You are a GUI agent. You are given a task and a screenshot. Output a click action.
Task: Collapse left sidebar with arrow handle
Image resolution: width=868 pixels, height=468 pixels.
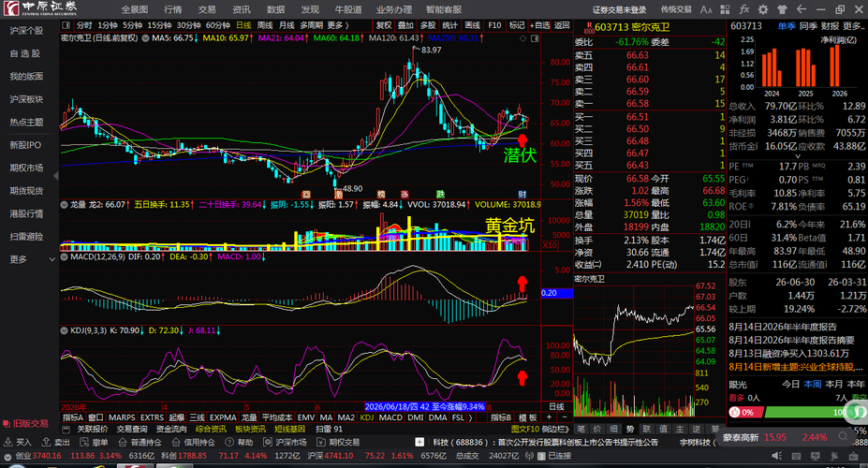pos(56,176)
